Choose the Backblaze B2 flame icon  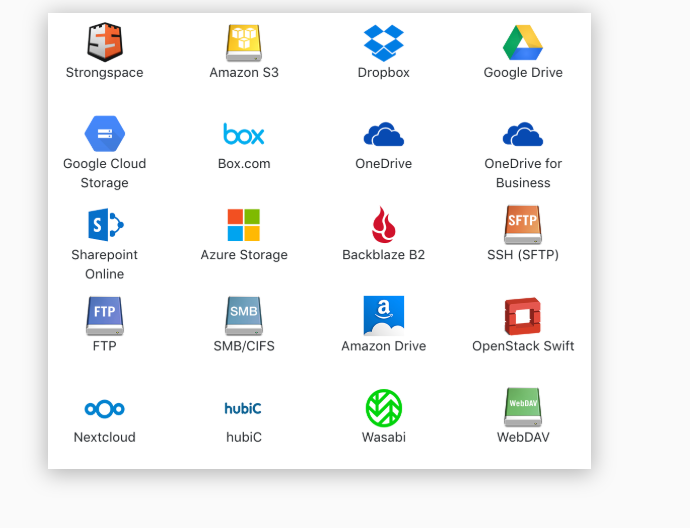(x=384, y=224)
